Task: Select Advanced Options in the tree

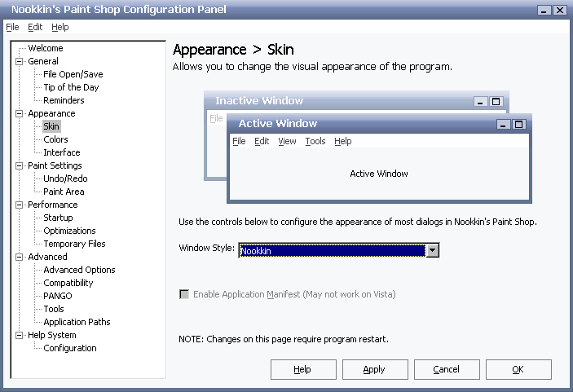Action: (79, 270)
